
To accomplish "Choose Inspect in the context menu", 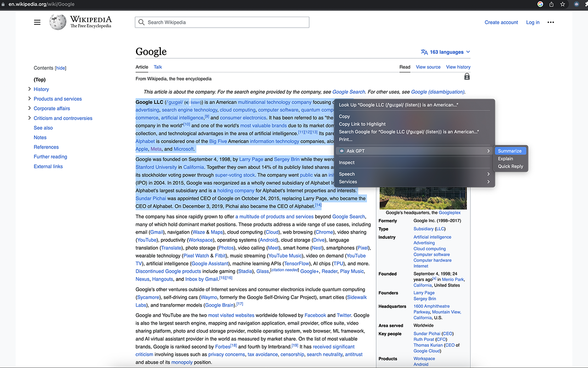I will [347, 162].
